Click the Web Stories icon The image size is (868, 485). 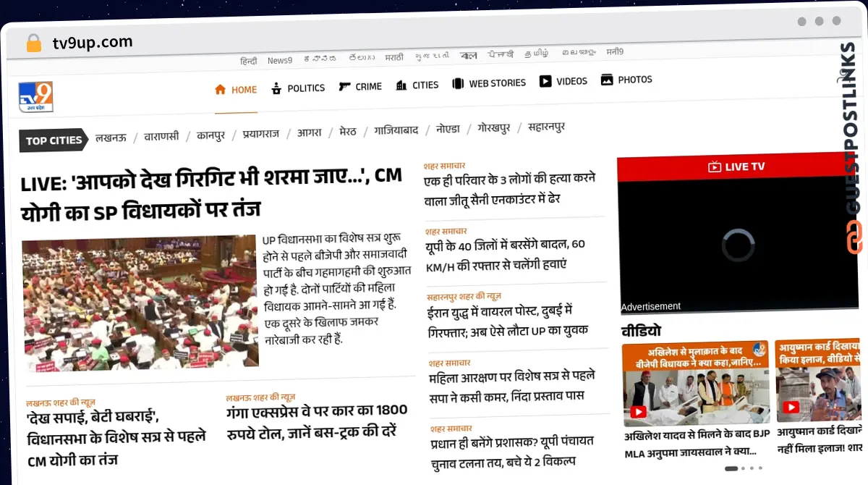pyautogui.click(x=457, y=83)
